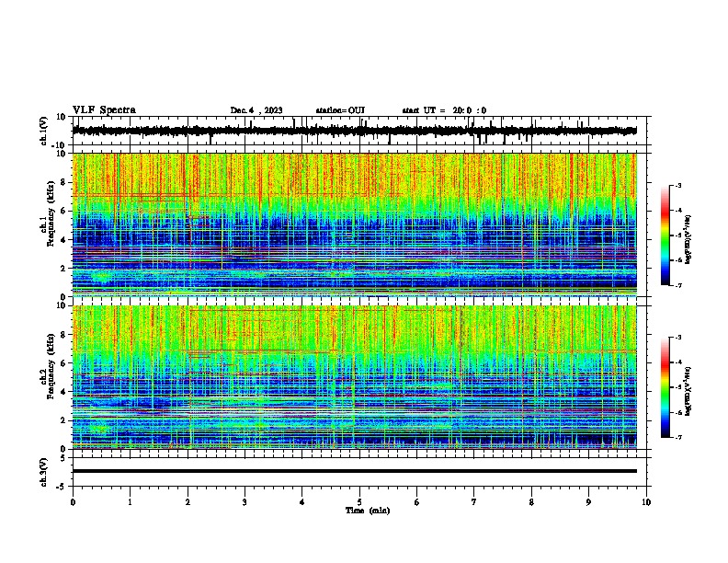This screenshot has width=728, height=563.
Task: Click the ch.3 flat black voltage trace
Action: click(354, 471)
